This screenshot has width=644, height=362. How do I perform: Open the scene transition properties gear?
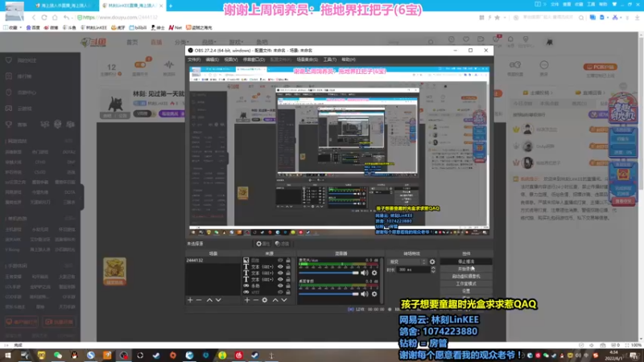pyautogui.click(x=432, y=261)
